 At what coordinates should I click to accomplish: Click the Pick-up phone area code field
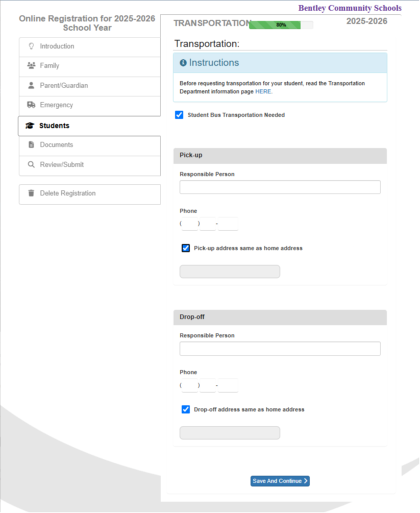click(x=190, y=224)
